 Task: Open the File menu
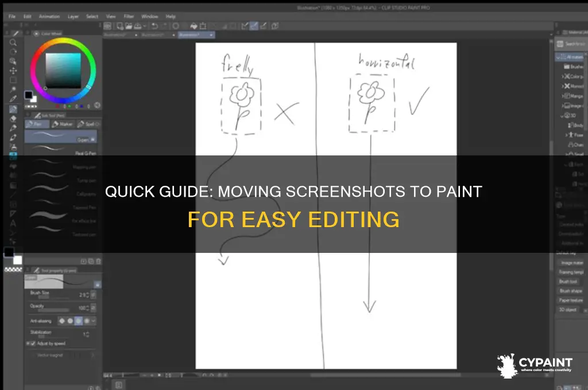click(x=12, y=17)
